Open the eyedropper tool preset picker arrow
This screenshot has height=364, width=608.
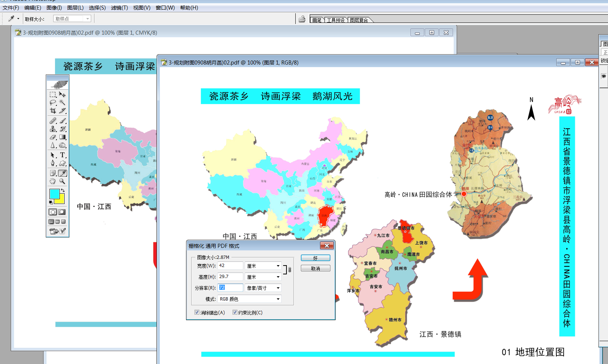tap(18, 19)
